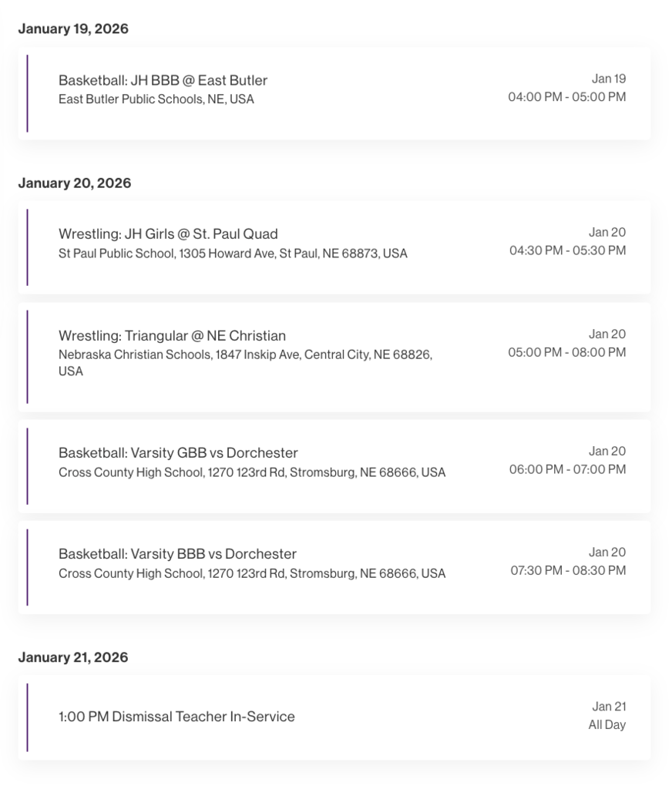This screenshot has width=672, height=789.
Task: Open Varsity BBB vs Dorchester event
Action: point(177,554)
